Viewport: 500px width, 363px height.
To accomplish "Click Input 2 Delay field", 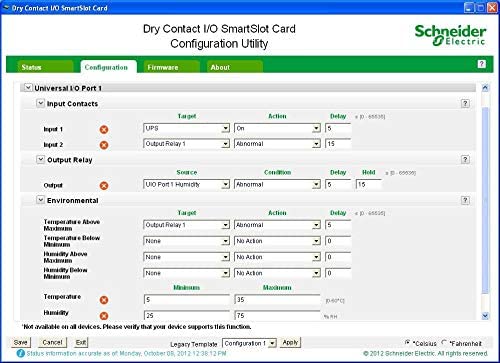I will [338, 144].
